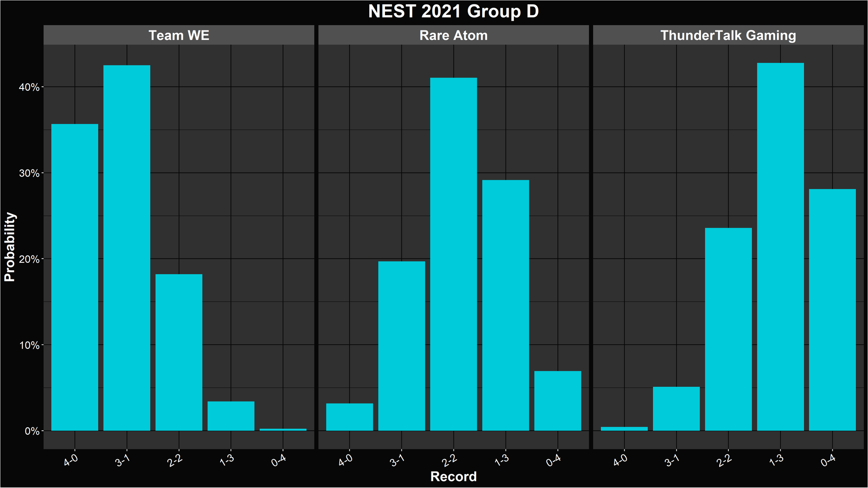The image size is (868, 488).
Task: Click the Rare Atom 1-3 bar
Action: (506, 305)
